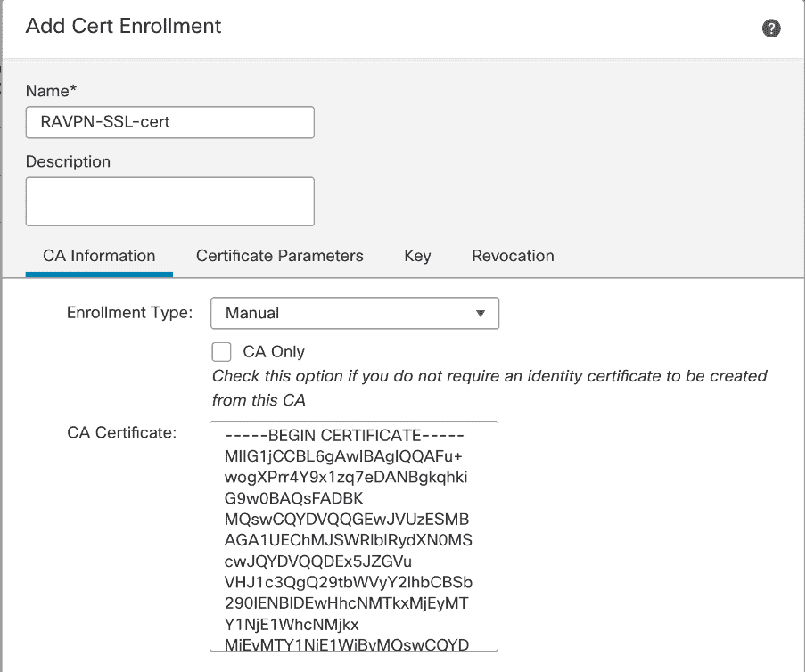Click the line VHJ1c3QgQ29tbWVyY2lhbCBSb

pyautogui.click(x=348, y=583)
